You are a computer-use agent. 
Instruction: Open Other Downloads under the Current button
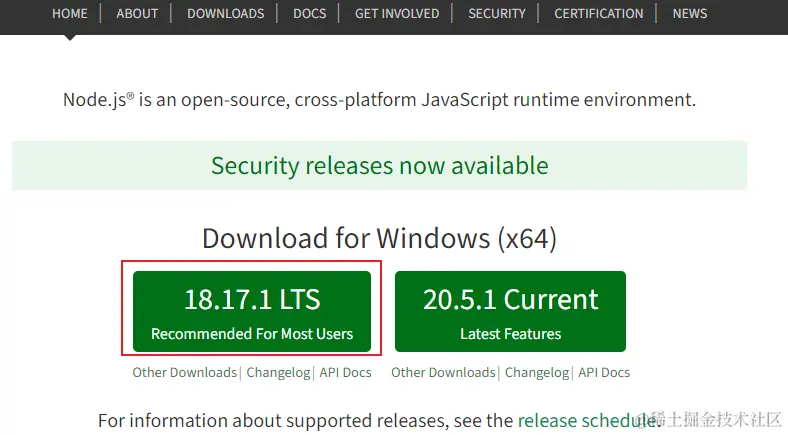pyautogui.click(x=443, y=373)
